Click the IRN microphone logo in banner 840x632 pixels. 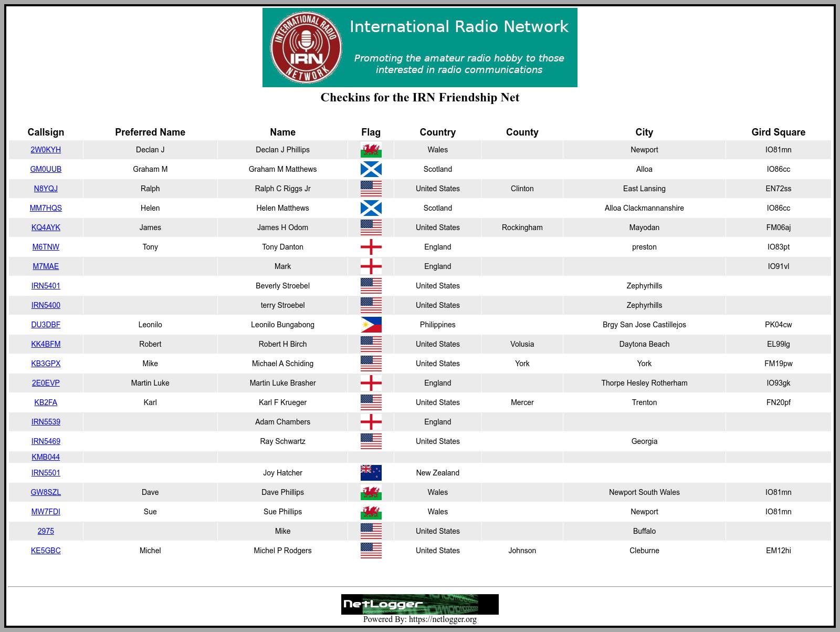coord(306,47)
